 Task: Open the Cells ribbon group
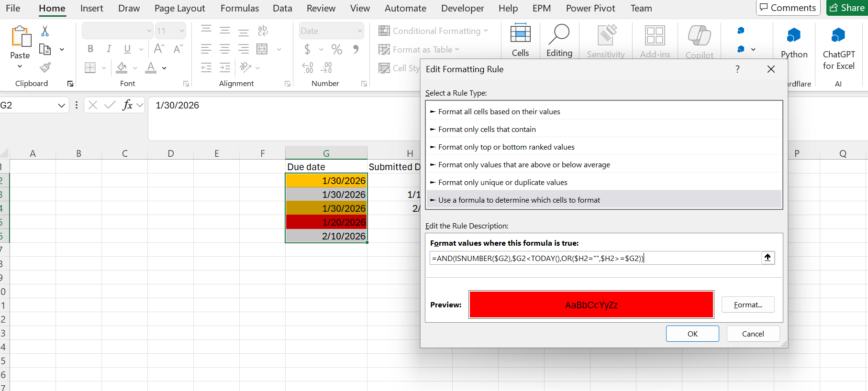coord(520,41)
